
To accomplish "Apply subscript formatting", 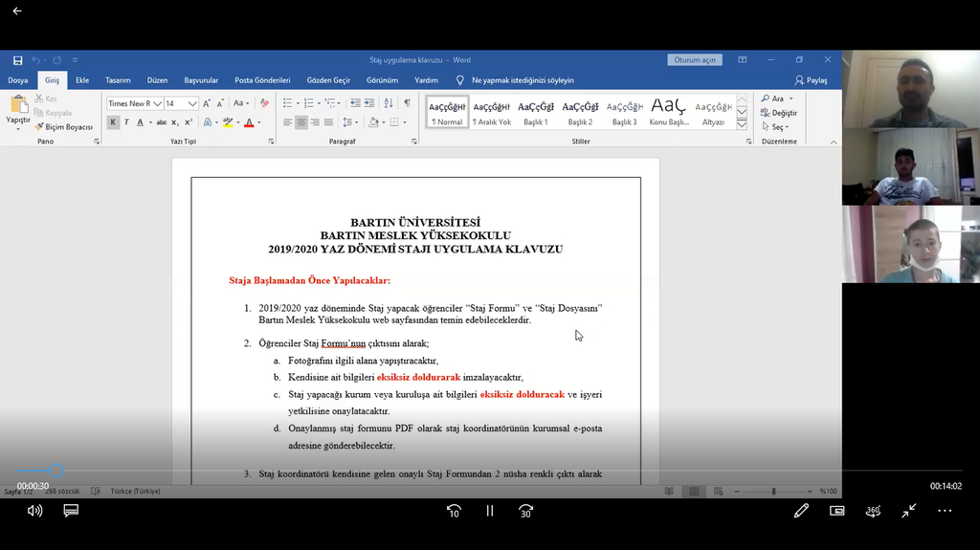I will [175, 122].
